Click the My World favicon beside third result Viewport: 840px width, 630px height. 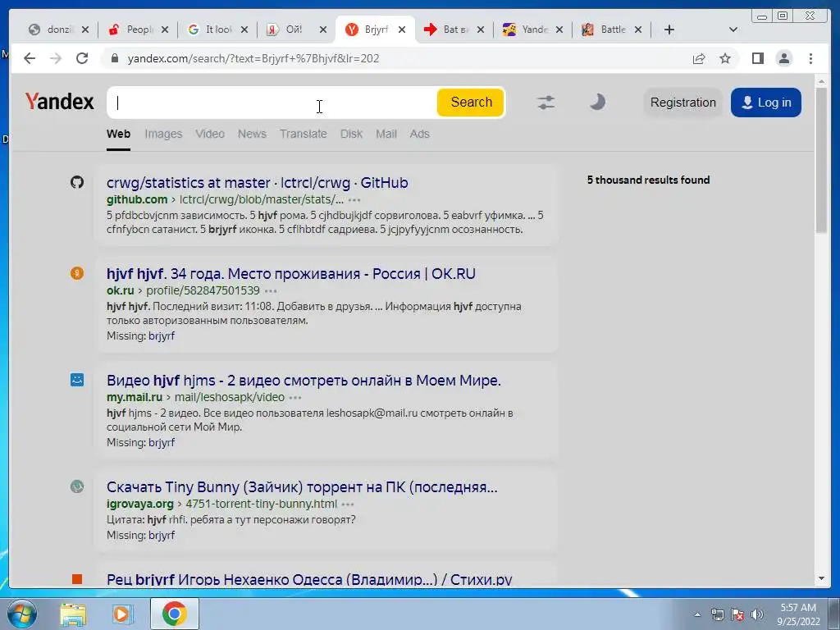[77, 380]
